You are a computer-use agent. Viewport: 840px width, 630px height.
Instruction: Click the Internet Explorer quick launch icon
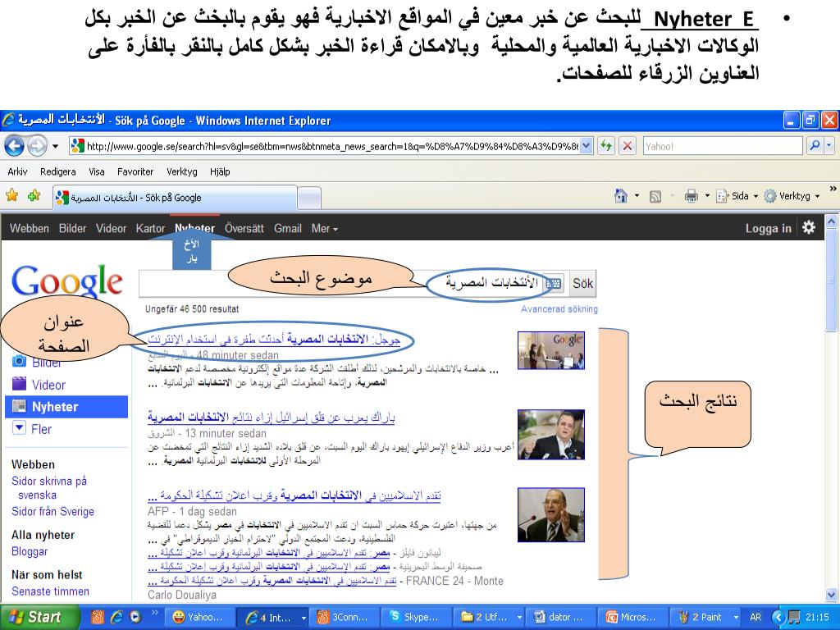(116, 617)
